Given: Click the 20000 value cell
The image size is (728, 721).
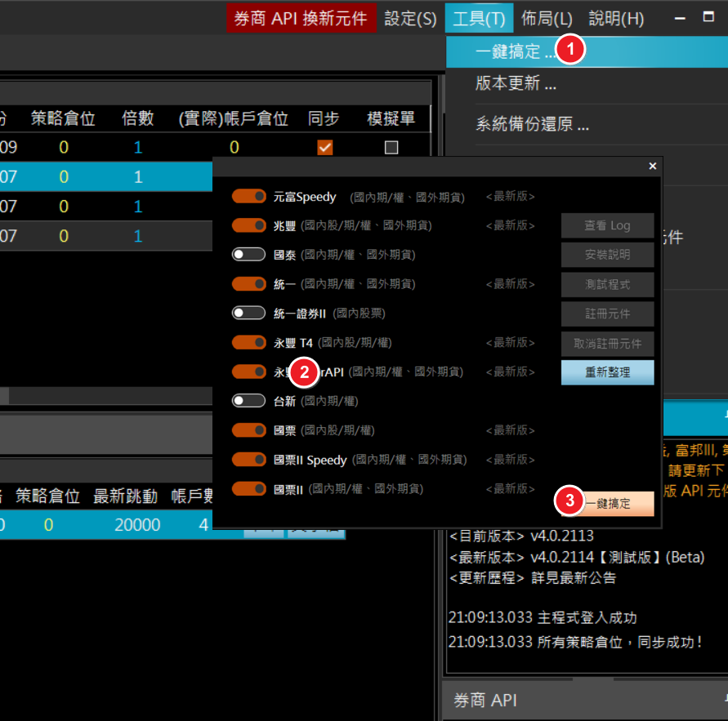Looking at the screenshot, I should click(x=137, y=525).
